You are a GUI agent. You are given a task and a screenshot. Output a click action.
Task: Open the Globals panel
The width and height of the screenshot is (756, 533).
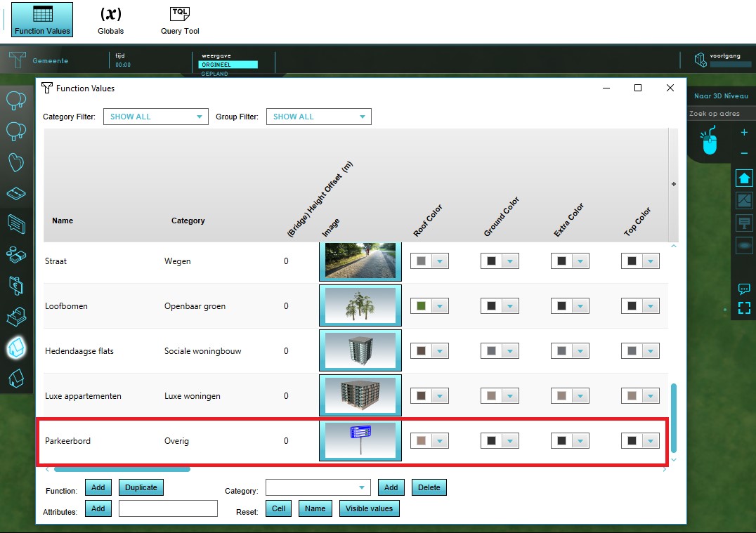tap(110, 20)
